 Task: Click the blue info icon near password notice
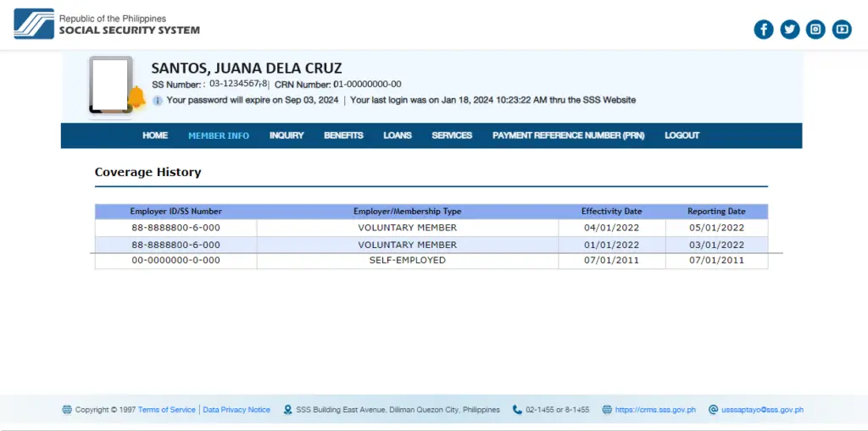tap(158, 100)
